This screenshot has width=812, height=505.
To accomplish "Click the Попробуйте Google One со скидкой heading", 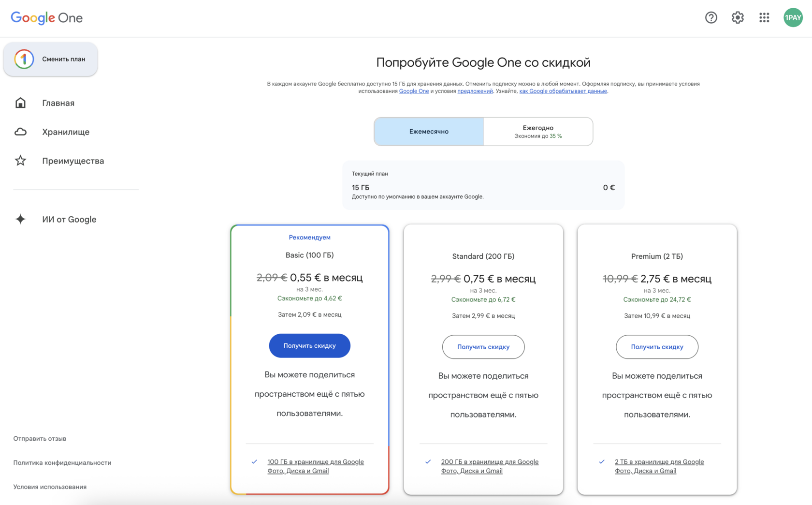I will [x=483, y=63].
